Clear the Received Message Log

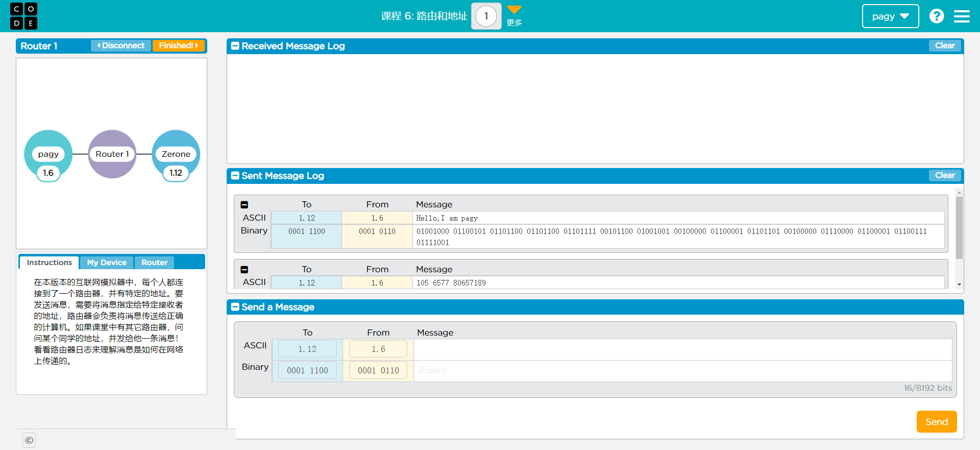945,45
